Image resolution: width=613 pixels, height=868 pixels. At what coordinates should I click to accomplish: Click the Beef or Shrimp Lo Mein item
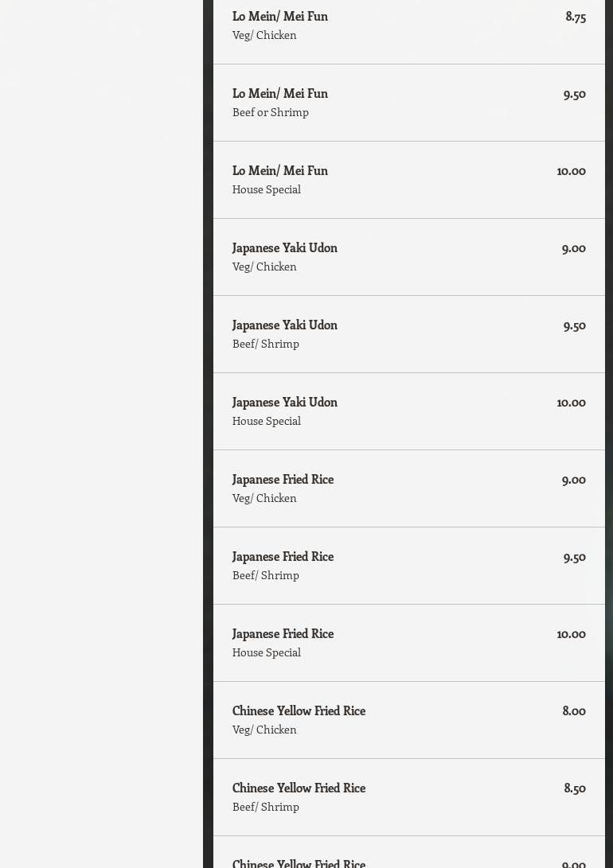279,93
